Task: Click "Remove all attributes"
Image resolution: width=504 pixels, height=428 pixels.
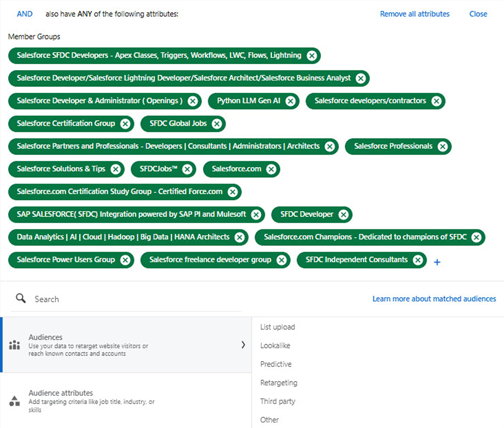Action: (x=414, y=14)
